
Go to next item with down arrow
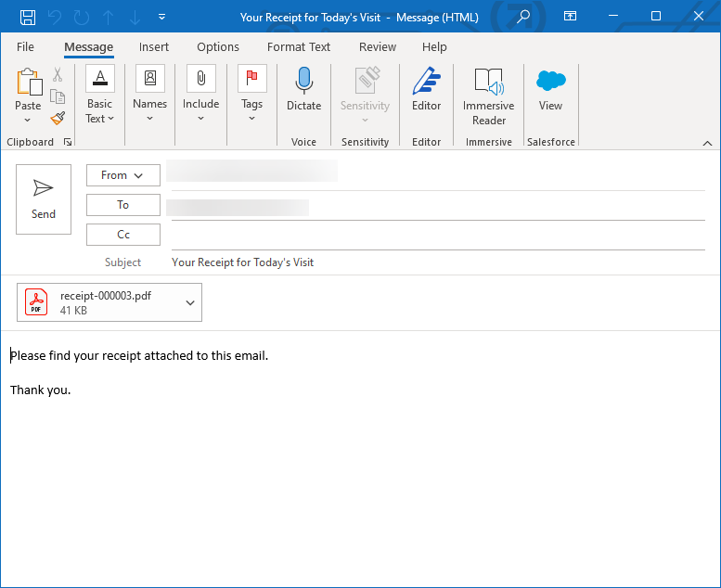[135, 18]
